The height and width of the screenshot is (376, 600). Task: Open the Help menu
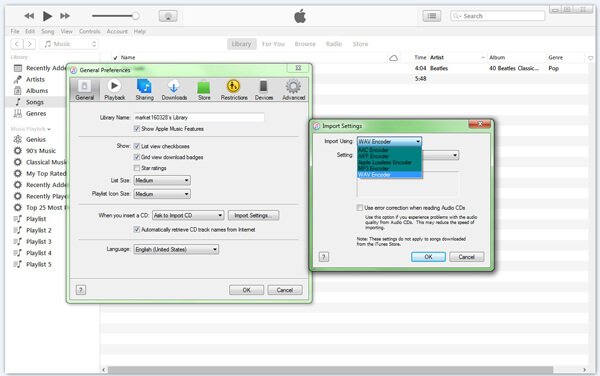[140, 31]
